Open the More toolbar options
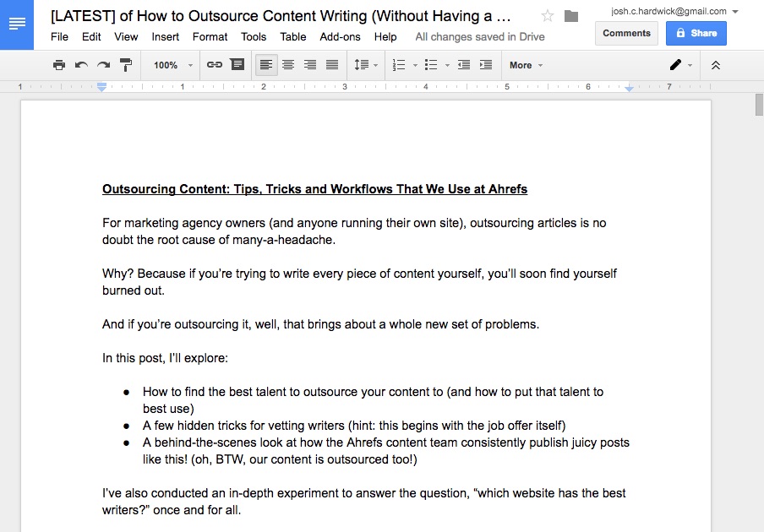 [526, 65]
